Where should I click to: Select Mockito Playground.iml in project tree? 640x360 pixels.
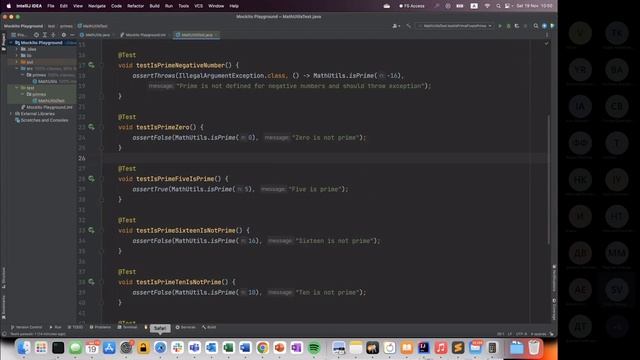(x=47, y=107)
